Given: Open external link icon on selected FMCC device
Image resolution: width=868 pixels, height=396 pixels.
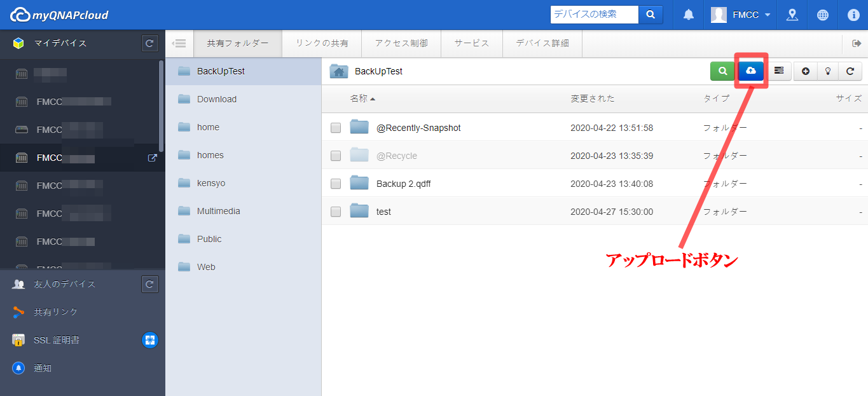Looking at the screenshot, I should point(152,158).
